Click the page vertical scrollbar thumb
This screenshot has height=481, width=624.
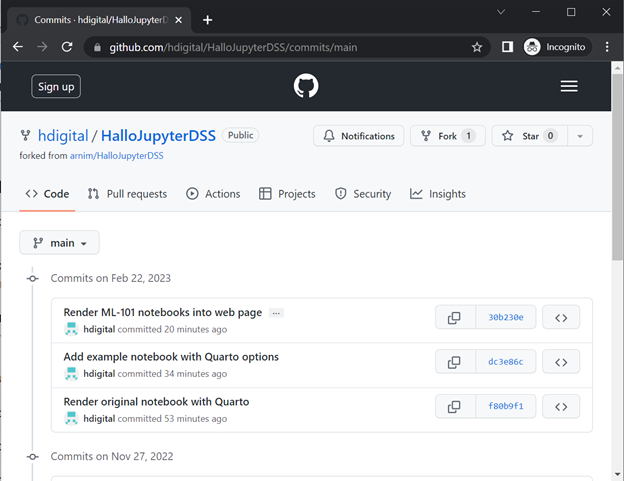click(x=617, y=167)
